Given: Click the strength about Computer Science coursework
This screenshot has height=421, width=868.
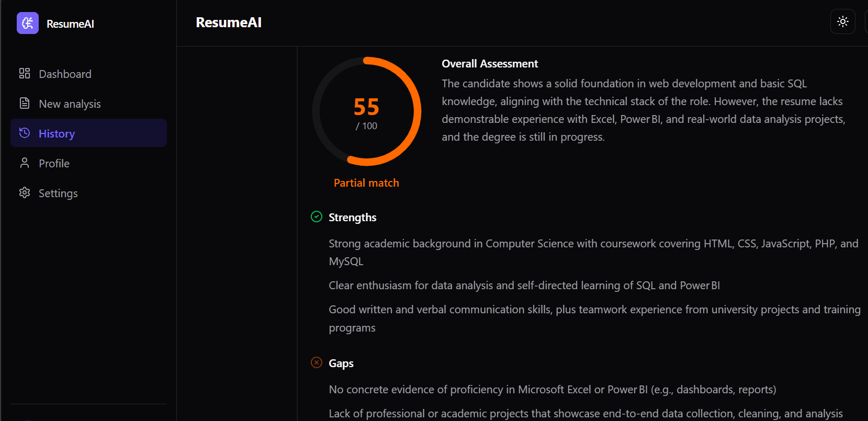Looking at the screenshot, I should 593,253.
